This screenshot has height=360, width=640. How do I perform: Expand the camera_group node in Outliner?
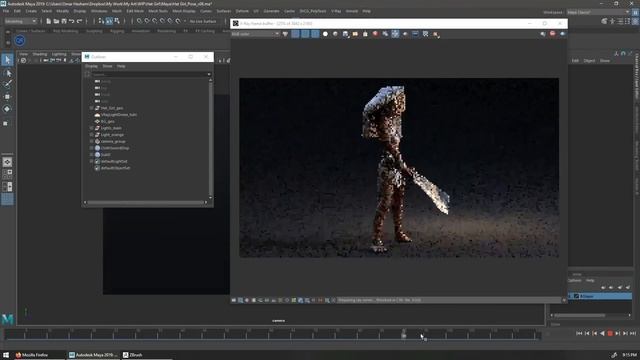[91, 141]
